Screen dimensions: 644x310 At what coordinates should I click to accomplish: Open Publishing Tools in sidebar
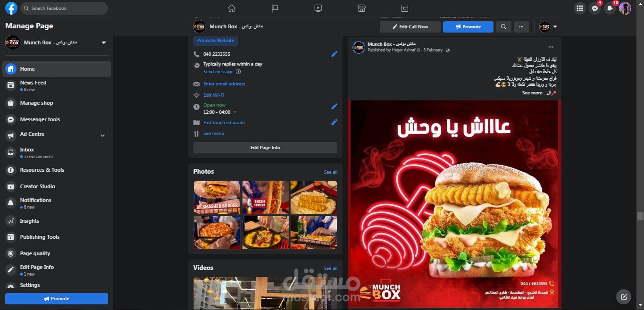click(57, 237)
